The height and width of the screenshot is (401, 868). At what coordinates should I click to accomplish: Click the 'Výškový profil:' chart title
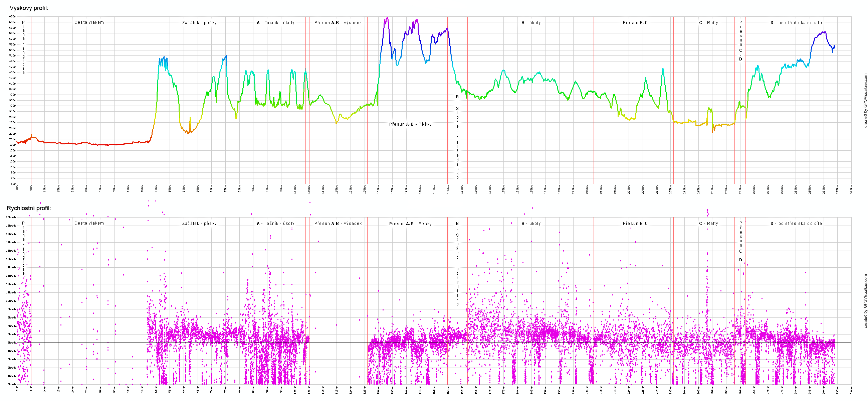29,8
